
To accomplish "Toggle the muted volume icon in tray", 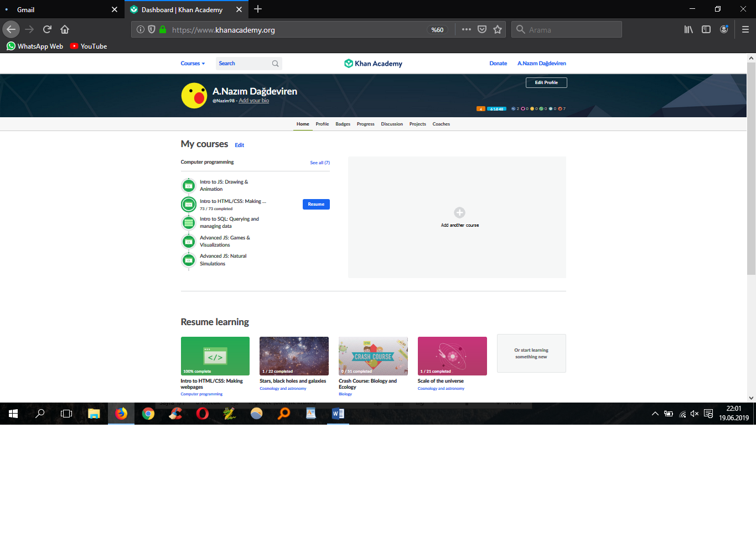I will point(695,414).
